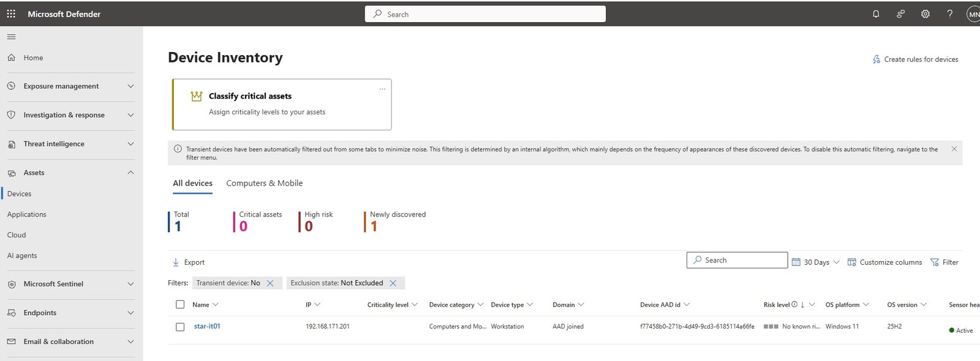
Task: Click the Investigation & response shield icon
Action: coord(11,115)
